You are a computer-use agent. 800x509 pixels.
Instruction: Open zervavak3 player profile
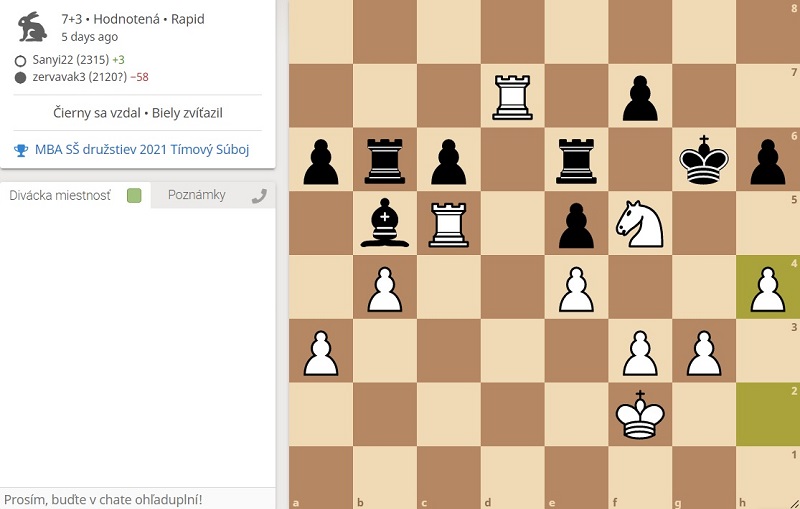click(66, 77)
